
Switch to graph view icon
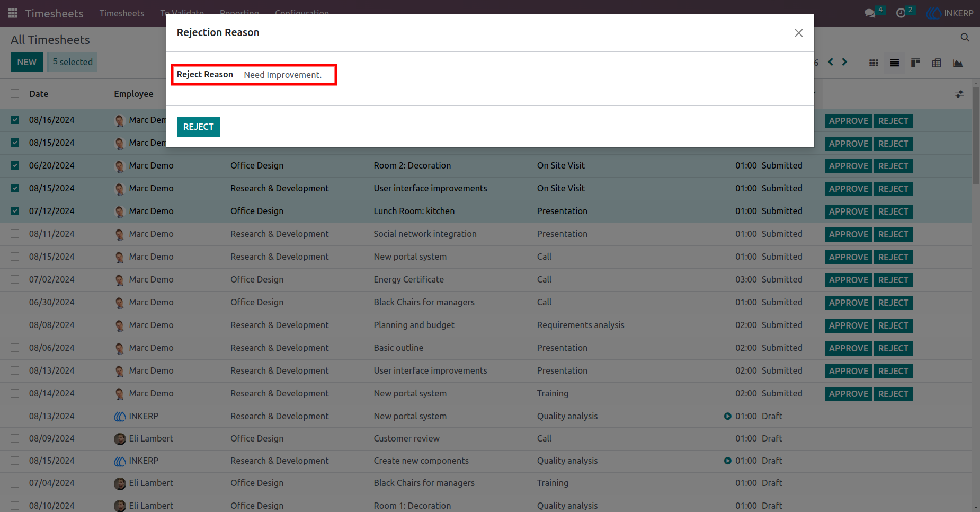(958, 63)
